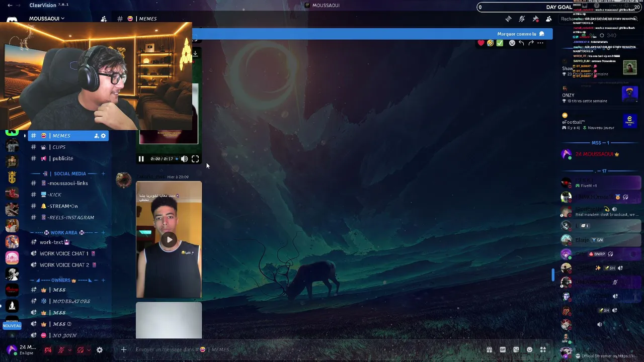Screen dimensions: 644x362
Task: Select the MEMES channel
Action: [68, 136]
